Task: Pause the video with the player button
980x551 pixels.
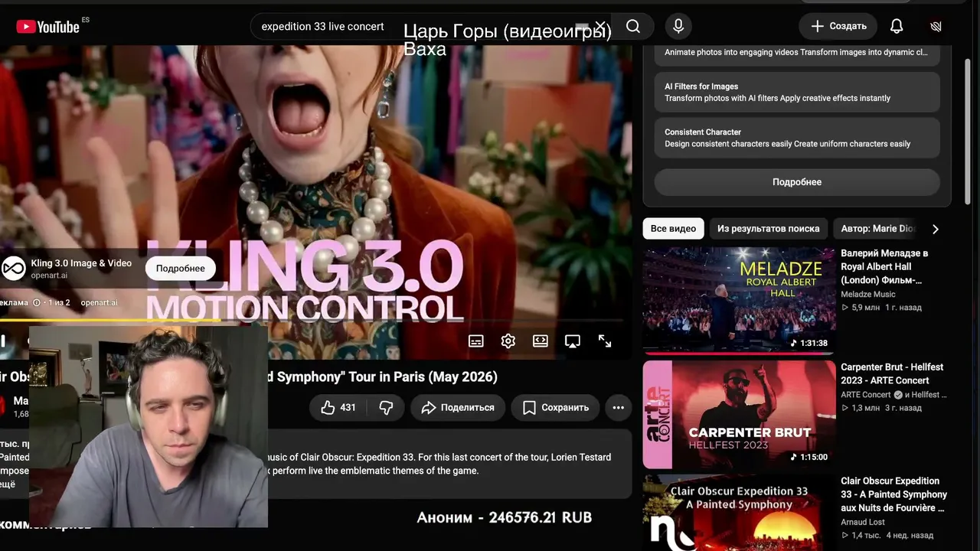Action: coord(3,341)
